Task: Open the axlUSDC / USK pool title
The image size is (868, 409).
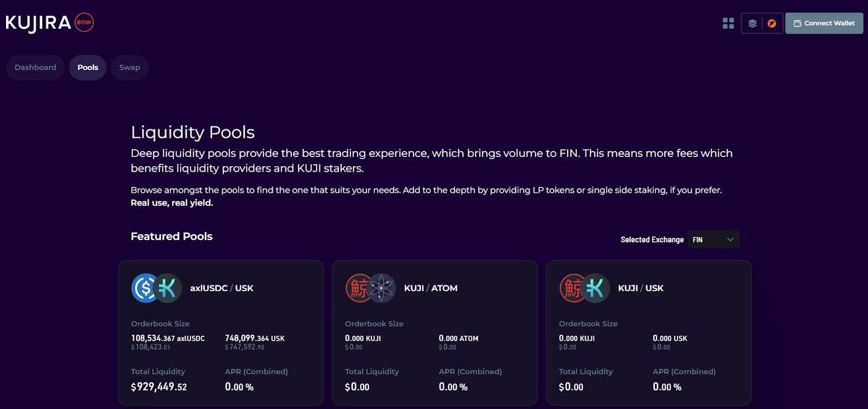Action: coord(221,288)
